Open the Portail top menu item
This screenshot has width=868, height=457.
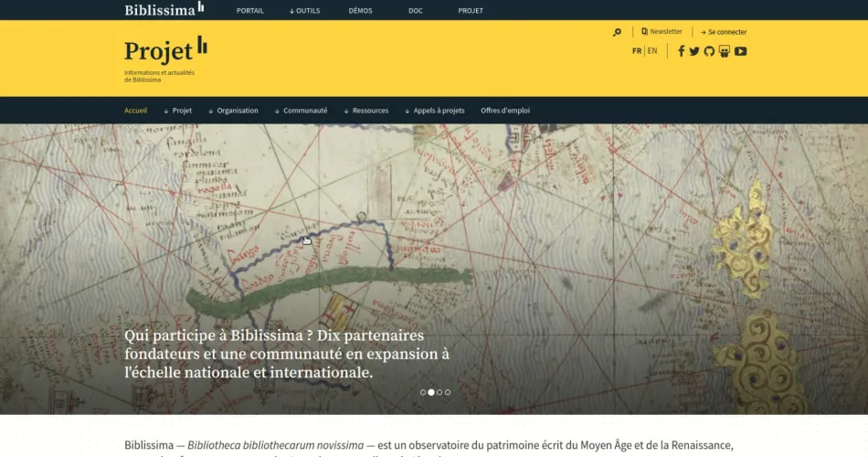click(249, 11)
